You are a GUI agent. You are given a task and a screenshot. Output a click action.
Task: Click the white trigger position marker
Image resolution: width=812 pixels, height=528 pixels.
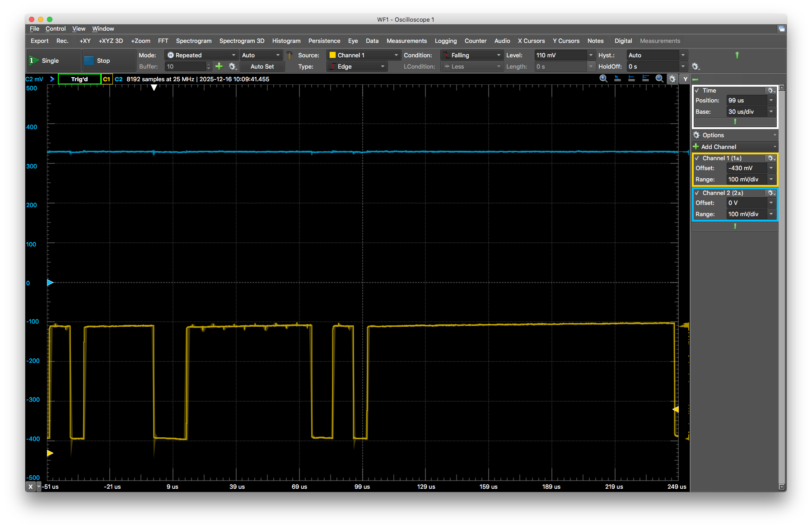[154, 88]
